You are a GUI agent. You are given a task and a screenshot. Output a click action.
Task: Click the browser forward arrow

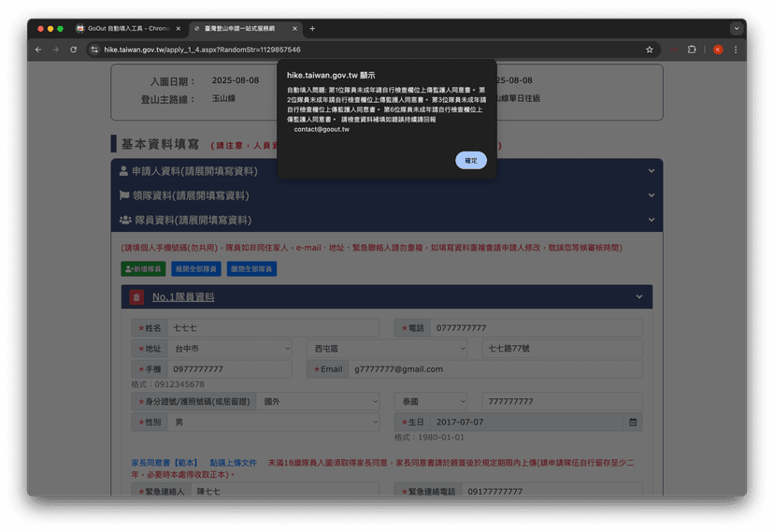[56, 50]
